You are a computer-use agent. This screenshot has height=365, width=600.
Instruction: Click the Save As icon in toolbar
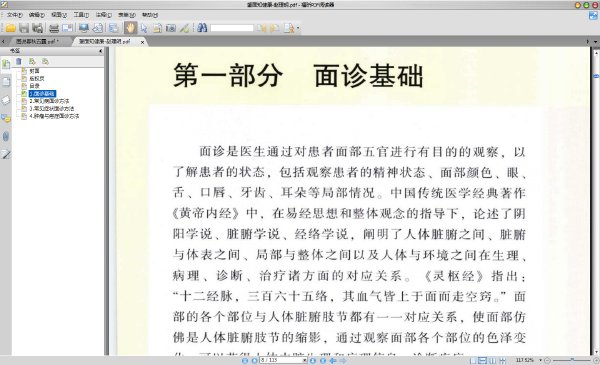click(x=38, y=28)
